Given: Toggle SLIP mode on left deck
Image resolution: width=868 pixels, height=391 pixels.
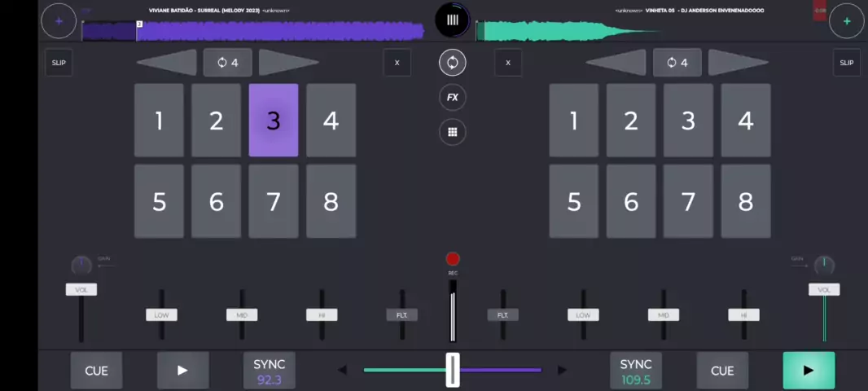Looking at the screenshot, I should pyautogui.click(x=59, y=63).
